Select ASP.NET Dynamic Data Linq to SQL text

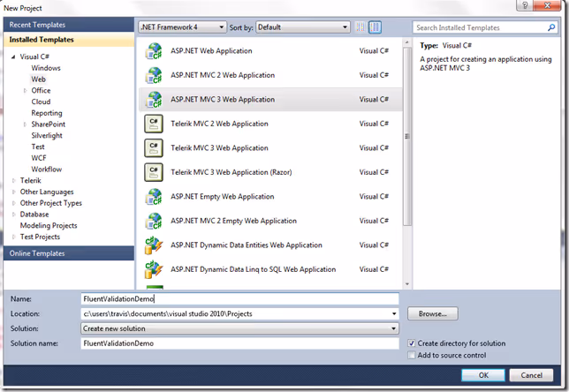tap(253, 269)
